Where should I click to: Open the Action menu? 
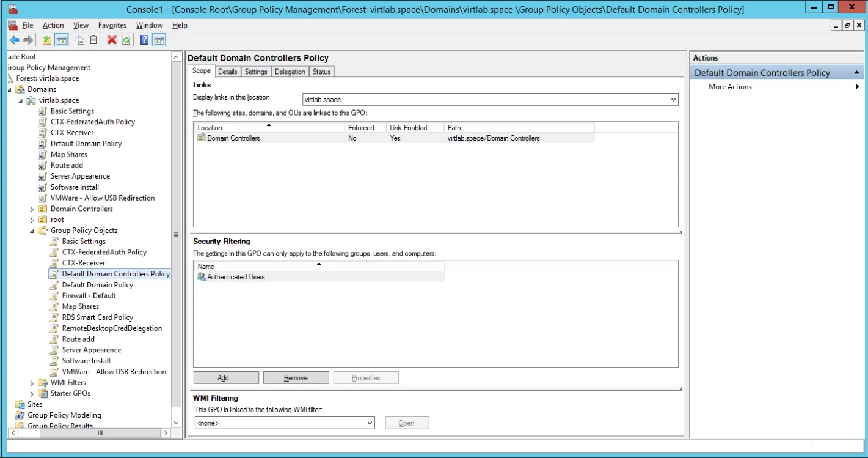click(53, 25)
